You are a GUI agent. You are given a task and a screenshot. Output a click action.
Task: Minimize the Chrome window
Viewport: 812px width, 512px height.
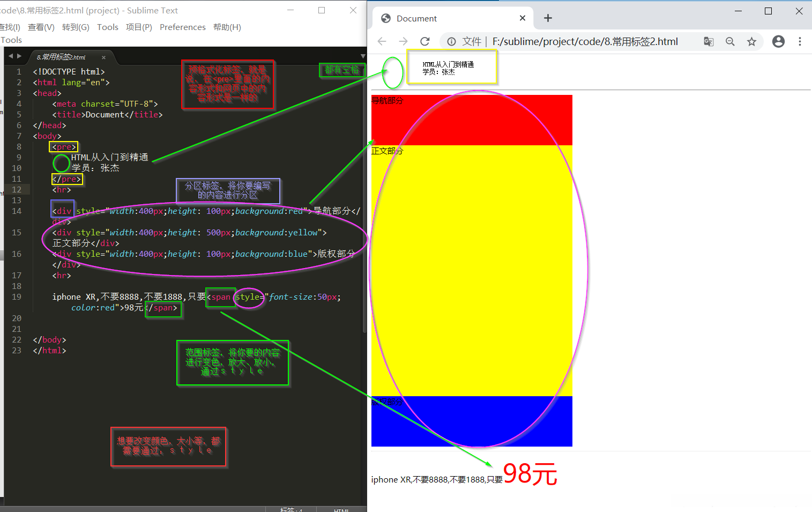tap(738, 11)
